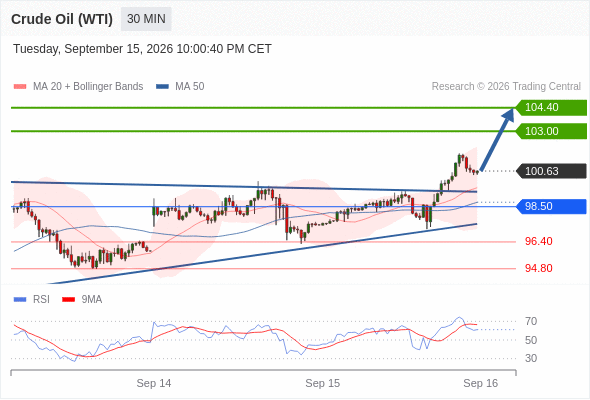The height and width of the screenshot is (400, 590).
Task: Click the blue upward forecast arrow
Action: [x=497, y=140]
